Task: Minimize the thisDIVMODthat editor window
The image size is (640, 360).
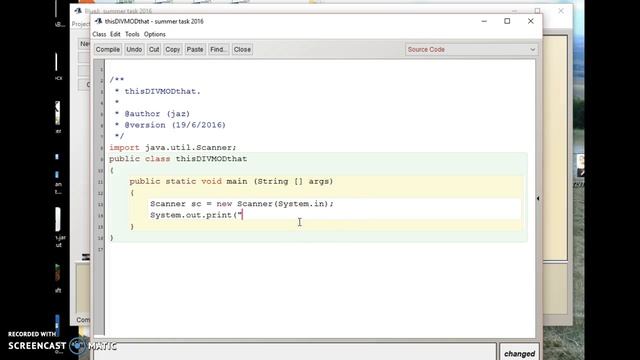Action: click(484, 21)
